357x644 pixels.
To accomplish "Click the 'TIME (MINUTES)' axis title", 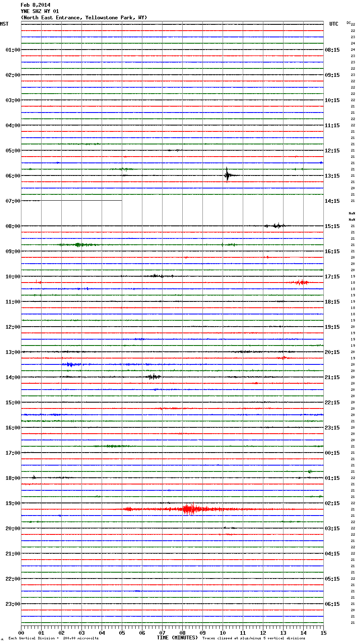I will click(x=177, y=638).
